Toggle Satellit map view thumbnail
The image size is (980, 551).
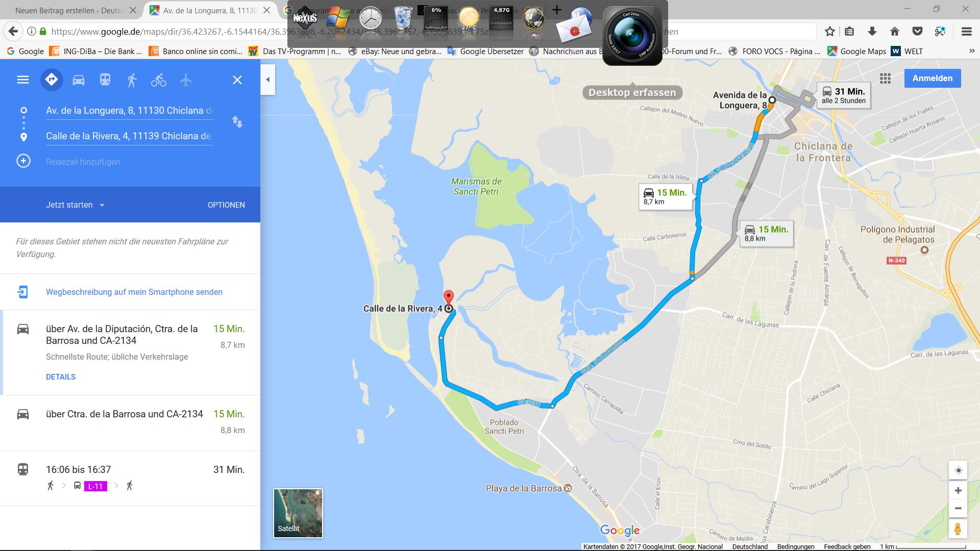coord(298,513)
